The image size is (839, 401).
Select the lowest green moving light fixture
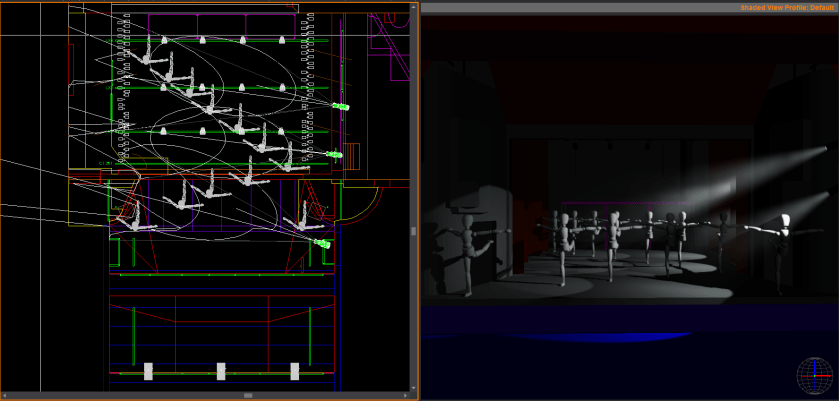tap(321, 243)
